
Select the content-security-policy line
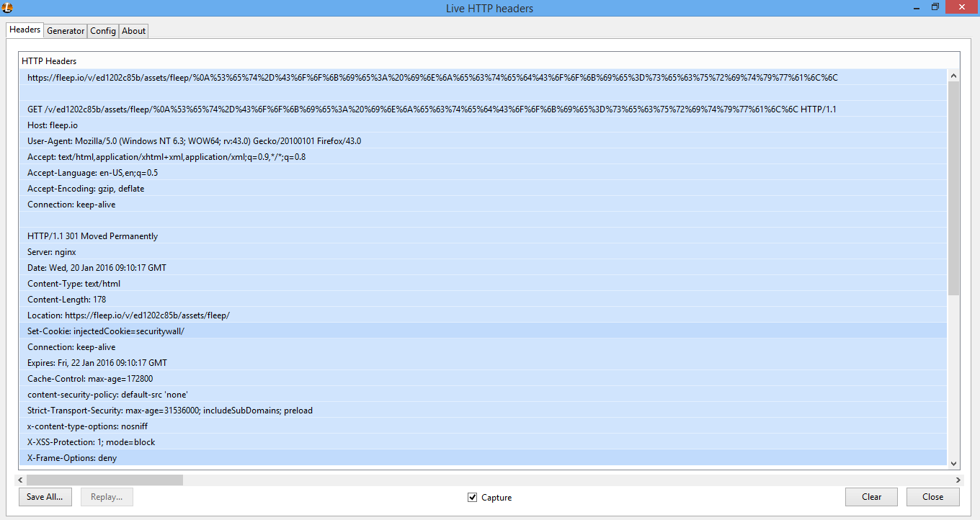tap(483, 395)
